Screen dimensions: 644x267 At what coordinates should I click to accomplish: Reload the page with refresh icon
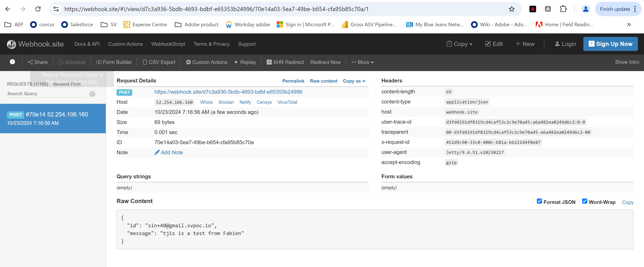pyautogui.click(x=38, y=9)
